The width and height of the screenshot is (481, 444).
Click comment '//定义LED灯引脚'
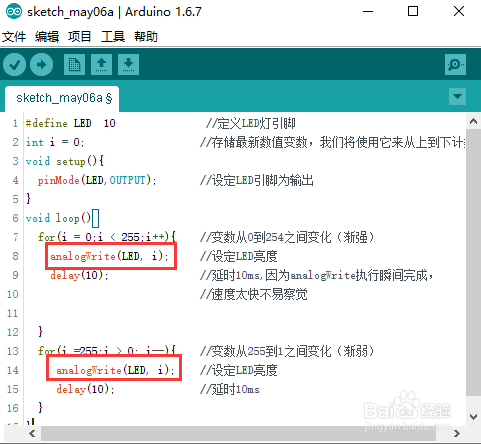(251, 123)
